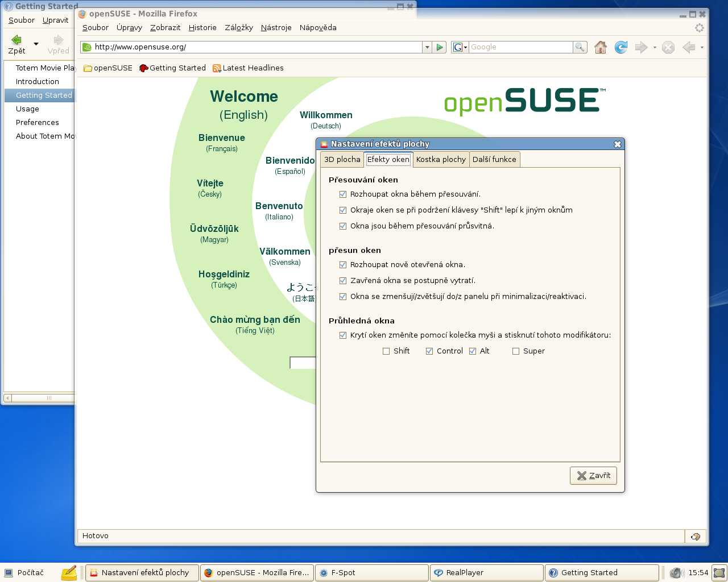Open the Latest Headlines feed bookmark
The image size is (728, 582).
248,68
